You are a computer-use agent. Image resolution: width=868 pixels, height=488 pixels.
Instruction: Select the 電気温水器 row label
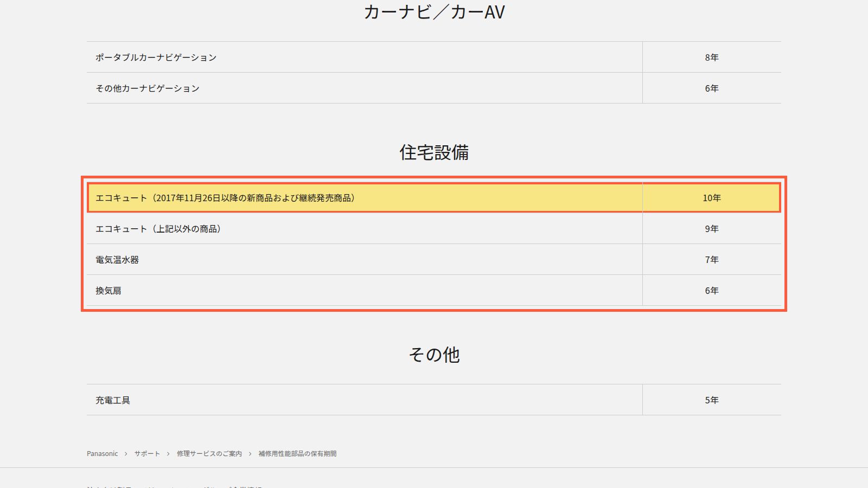pyautogui.click(x=117, y=260)
